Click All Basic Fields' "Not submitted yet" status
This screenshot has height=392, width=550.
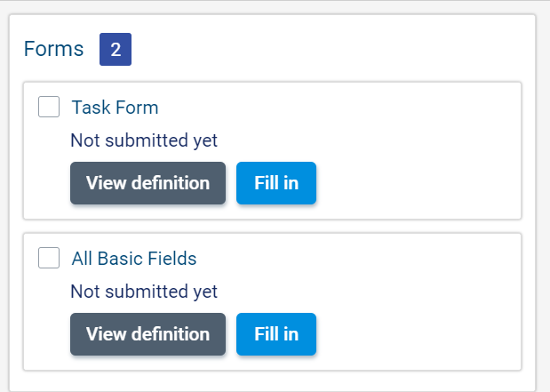pyautogui.click(x=144, y=292)
